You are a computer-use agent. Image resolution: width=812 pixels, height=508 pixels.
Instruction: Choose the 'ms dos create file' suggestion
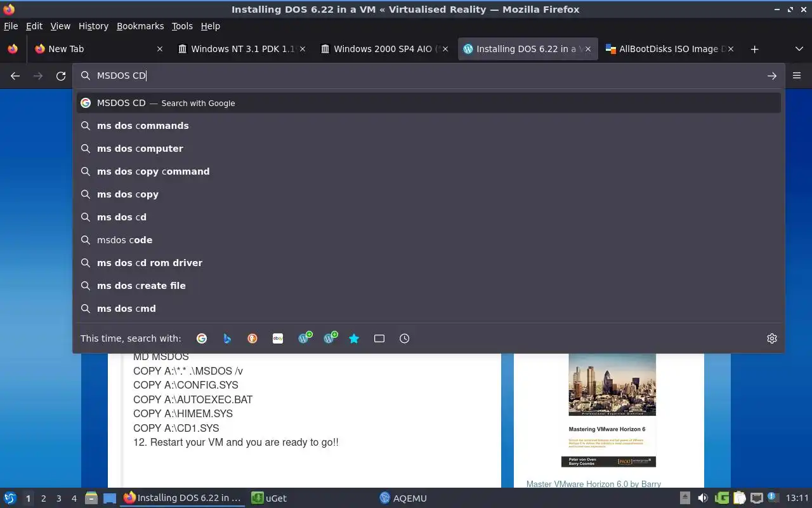click(428, 286)
